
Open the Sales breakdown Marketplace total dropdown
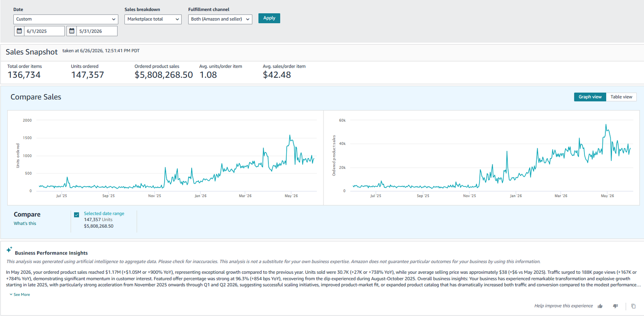tap(153, 19)
